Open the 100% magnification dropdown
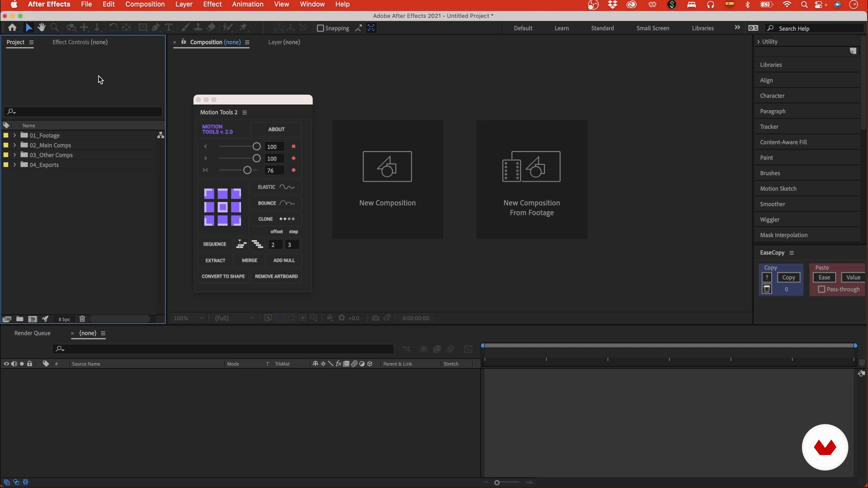Image resolution: width=868 pixels, height=488 pixels. coord(189,318)
